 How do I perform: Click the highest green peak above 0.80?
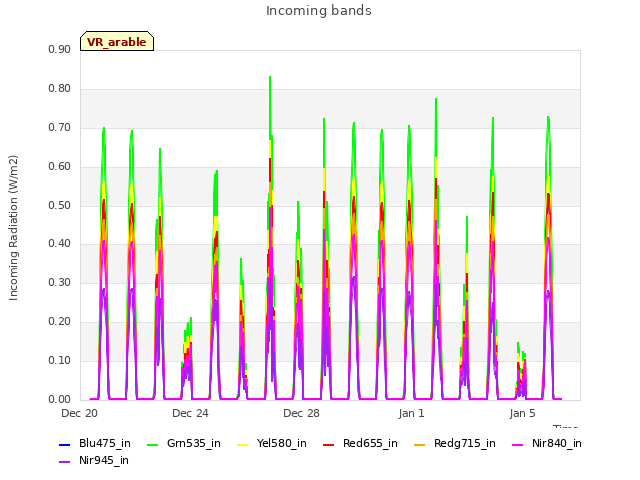[270, 78]
